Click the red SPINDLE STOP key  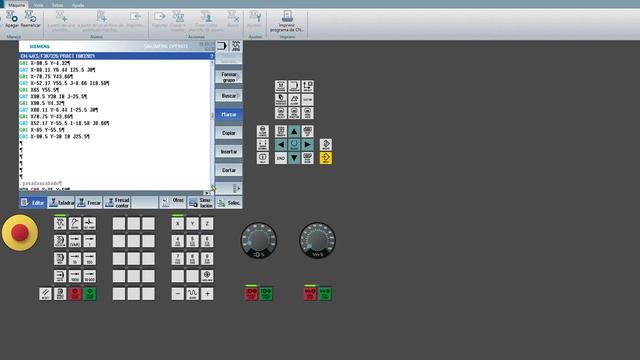(251, 293)
